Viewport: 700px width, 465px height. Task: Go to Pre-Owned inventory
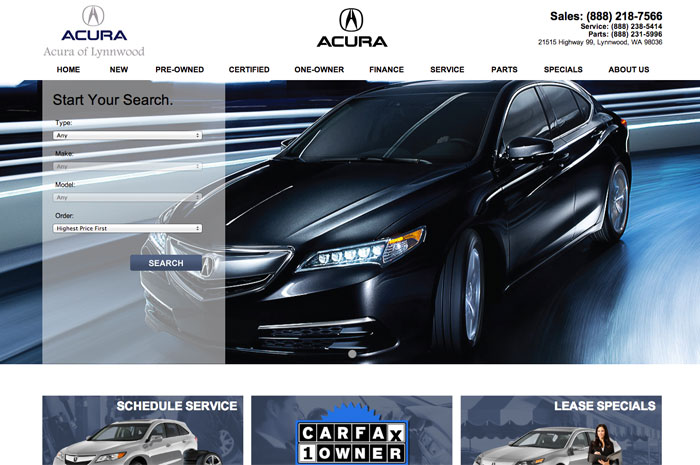179,70
